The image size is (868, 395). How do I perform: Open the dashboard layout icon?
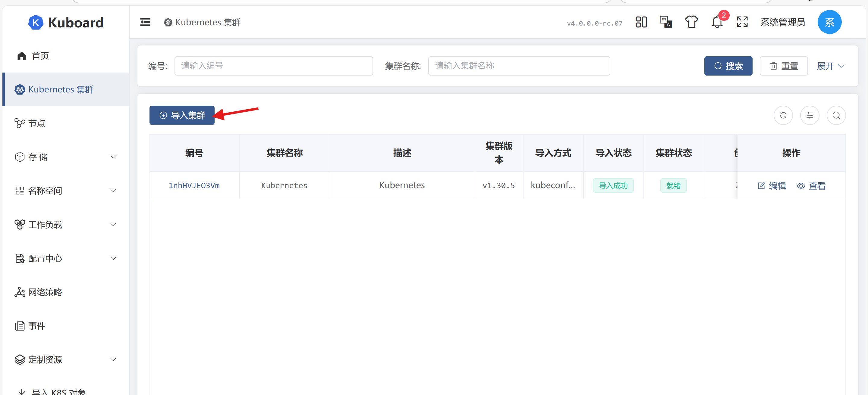[641, 22]
